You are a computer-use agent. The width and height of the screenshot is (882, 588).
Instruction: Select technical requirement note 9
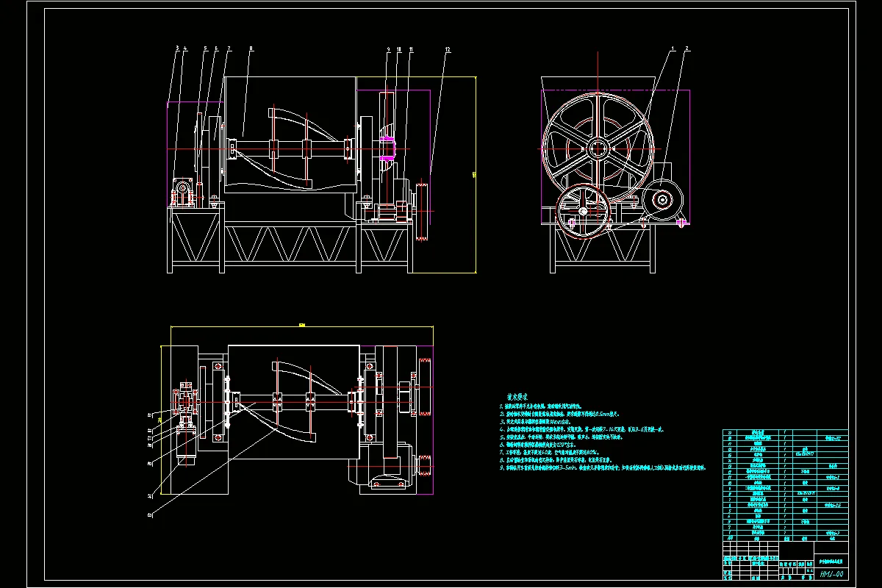(x=602, y=467)
